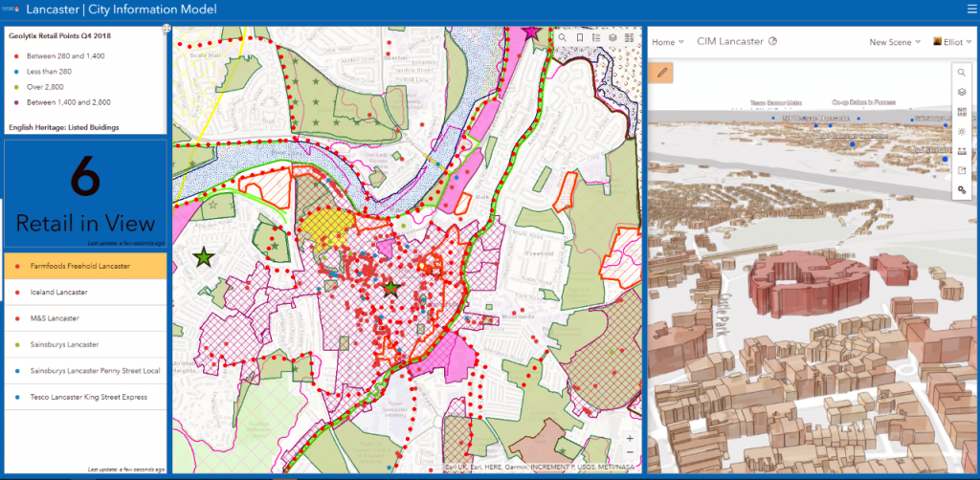980x480 pixels.
Task: Expand the New Scene dropdown
Action: click(x=894, y=42)
